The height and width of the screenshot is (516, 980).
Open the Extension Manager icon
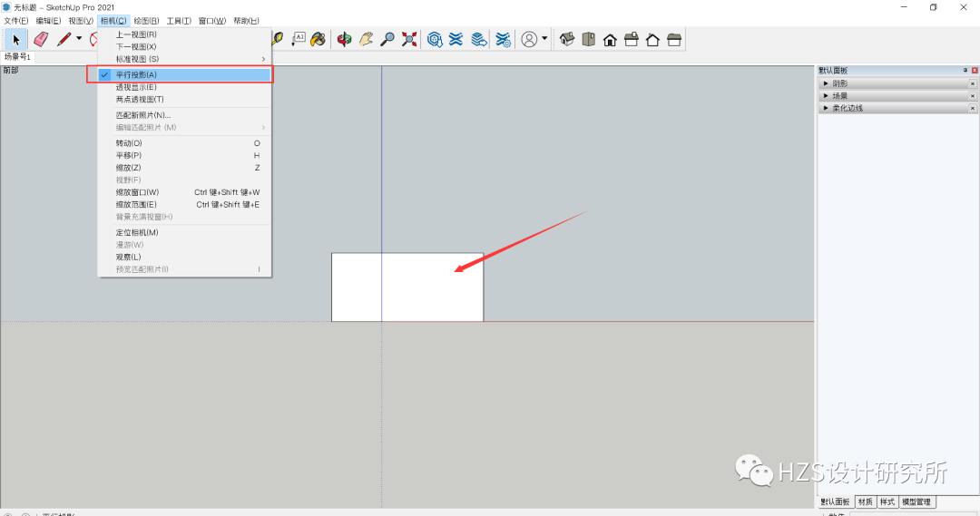[x=503, y=39]
